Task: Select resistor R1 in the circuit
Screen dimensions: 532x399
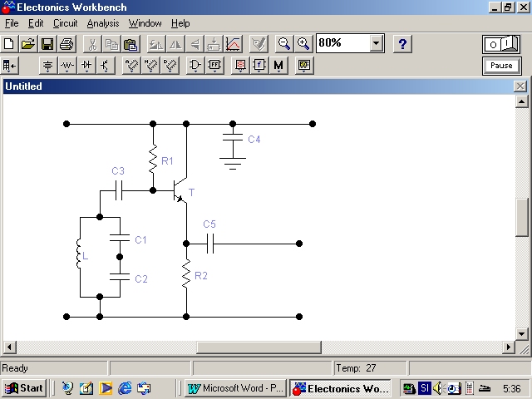Action: tap(153, 159)
